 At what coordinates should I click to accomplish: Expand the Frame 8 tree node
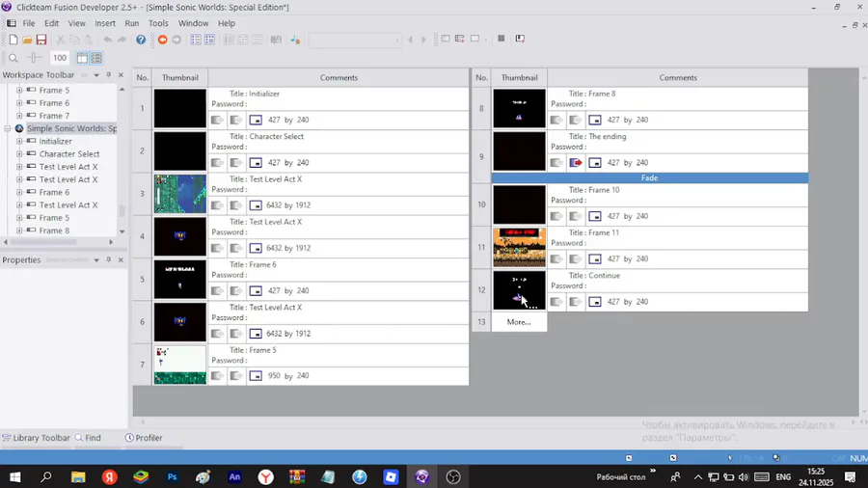click(x=19, y=230)
